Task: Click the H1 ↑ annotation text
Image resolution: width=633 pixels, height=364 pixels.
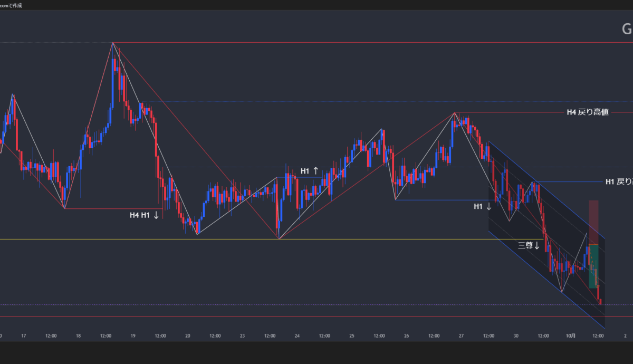Action: pyautogui.click(x=310, y=171)
